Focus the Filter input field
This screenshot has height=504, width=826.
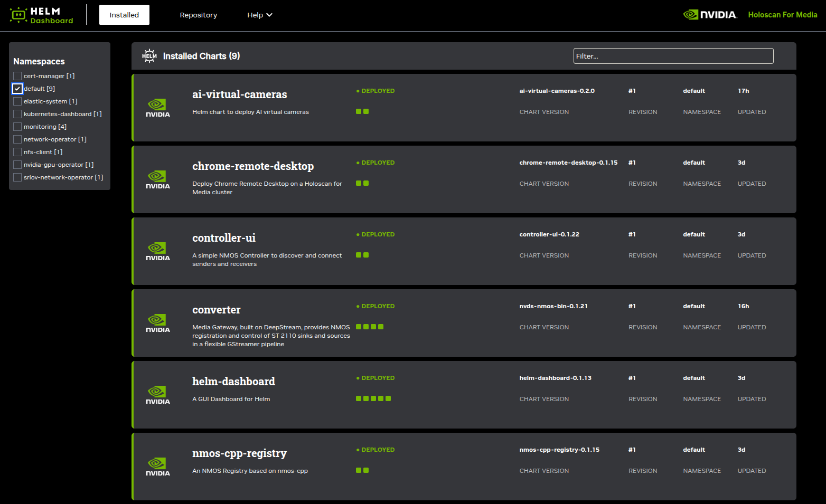673,56
